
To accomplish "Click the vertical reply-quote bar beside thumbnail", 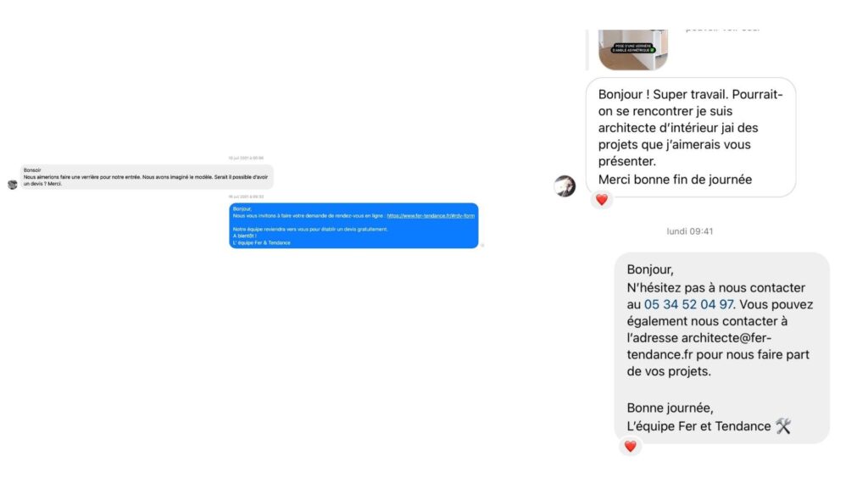I will click(587, 50).
